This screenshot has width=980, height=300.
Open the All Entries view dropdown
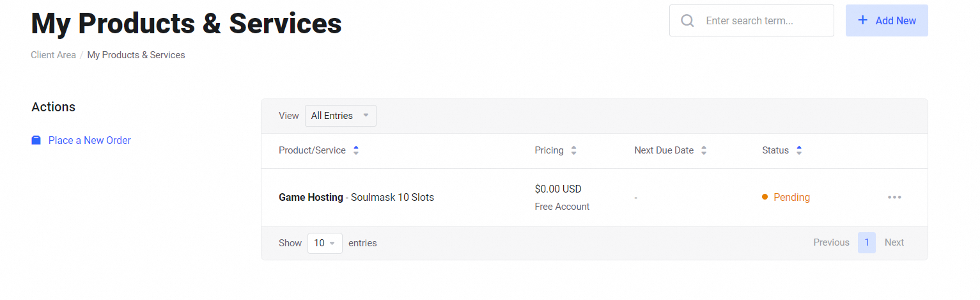tap(340, 116)
